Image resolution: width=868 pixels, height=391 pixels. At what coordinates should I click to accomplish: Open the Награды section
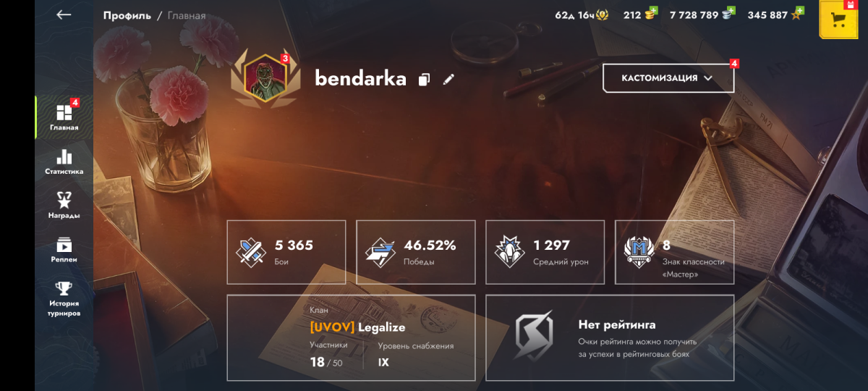64,206
